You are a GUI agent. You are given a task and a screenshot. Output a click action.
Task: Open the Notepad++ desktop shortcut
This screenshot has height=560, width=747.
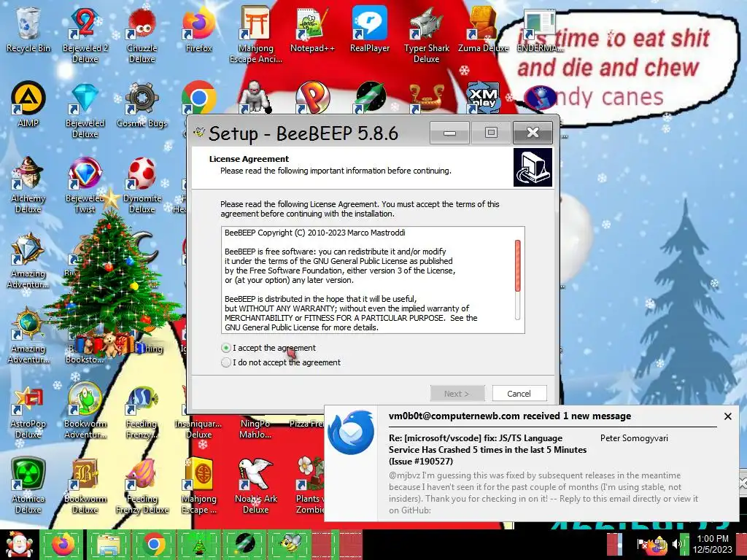tap(312, 31)
